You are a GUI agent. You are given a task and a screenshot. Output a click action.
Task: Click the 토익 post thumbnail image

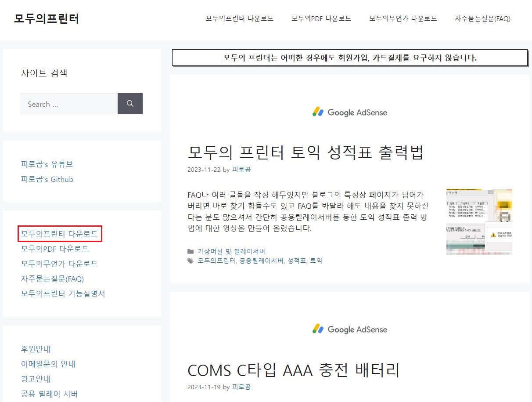click(x=479, y=222)
